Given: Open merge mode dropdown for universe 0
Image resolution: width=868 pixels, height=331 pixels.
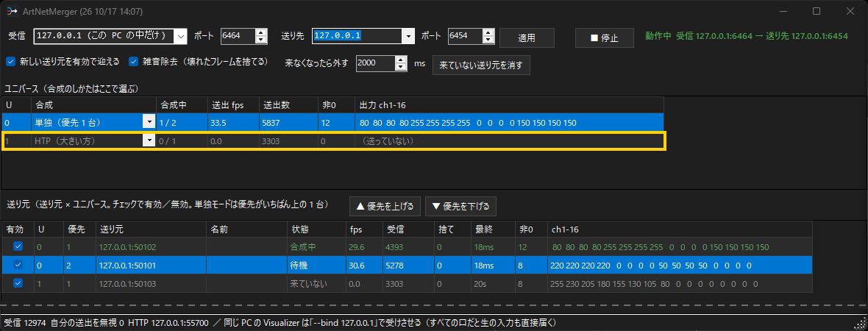Looking at the screenshot, I should click(x=149, y=123).
